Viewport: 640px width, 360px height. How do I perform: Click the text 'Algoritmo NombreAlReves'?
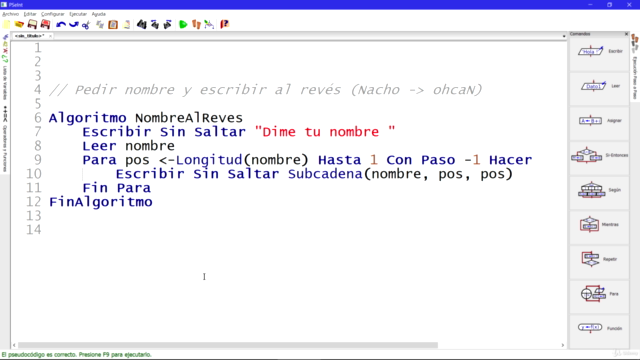(146, 118)
